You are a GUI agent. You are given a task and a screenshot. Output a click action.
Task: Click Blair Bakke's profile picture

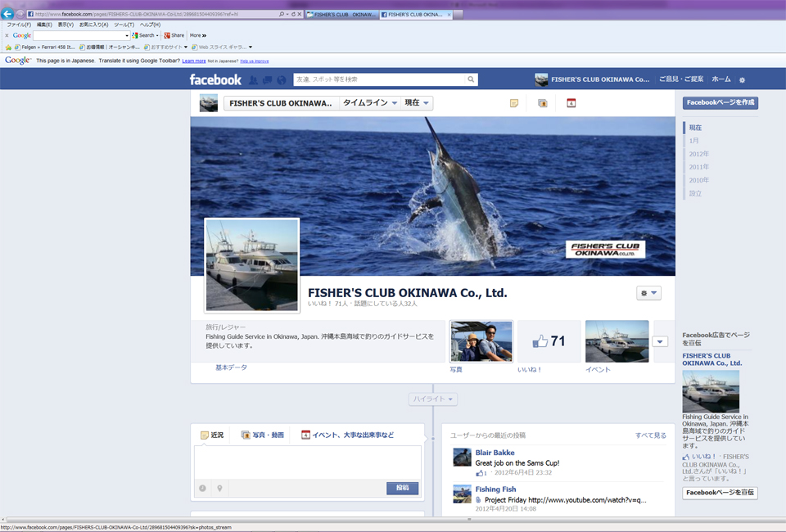coord(462,458)
